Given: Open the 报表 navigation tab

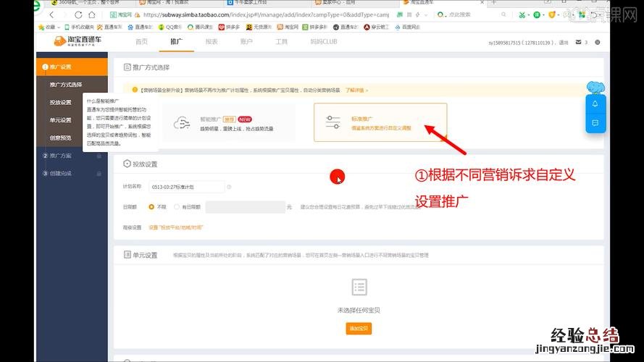Looking at the screenshot, I should click(x=212, y=42).
